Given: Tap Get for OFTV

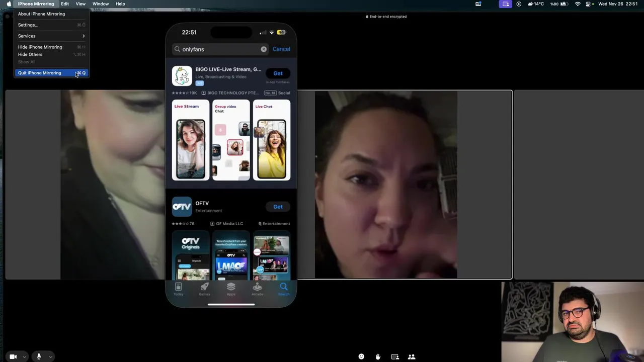Looking at the screenshot, I should (278, 207).
